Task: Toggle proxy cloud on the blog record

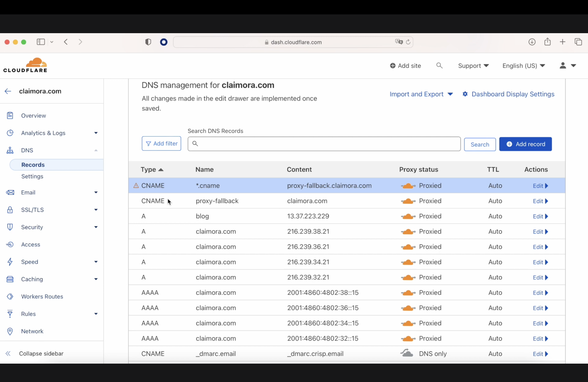Action: coord(408,216)
